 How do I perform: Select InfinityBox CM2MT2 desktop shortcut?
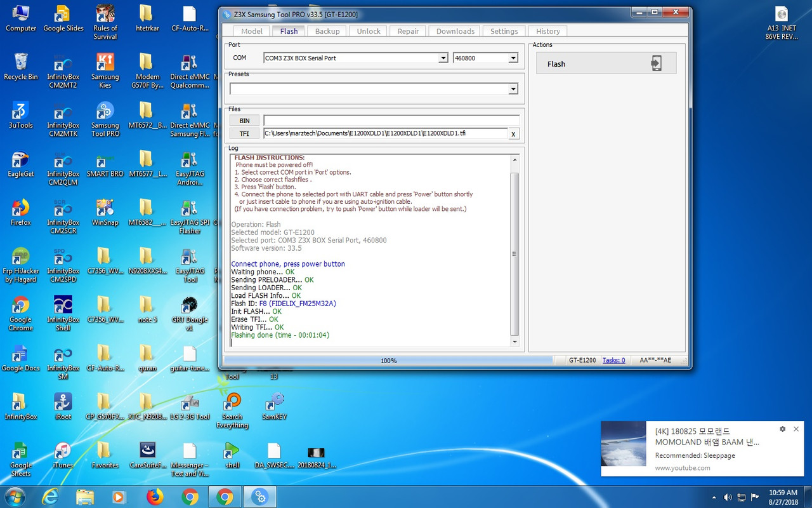(63, 70)
